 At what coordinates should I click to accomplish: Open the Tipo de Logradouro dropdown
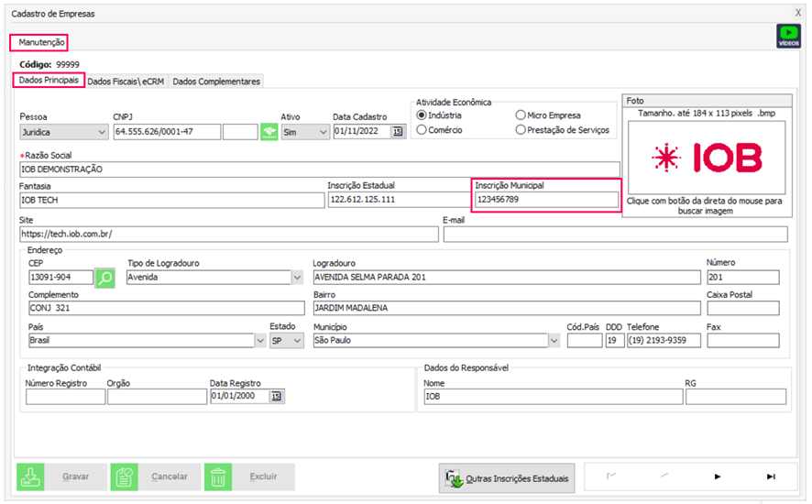point(297,278)
